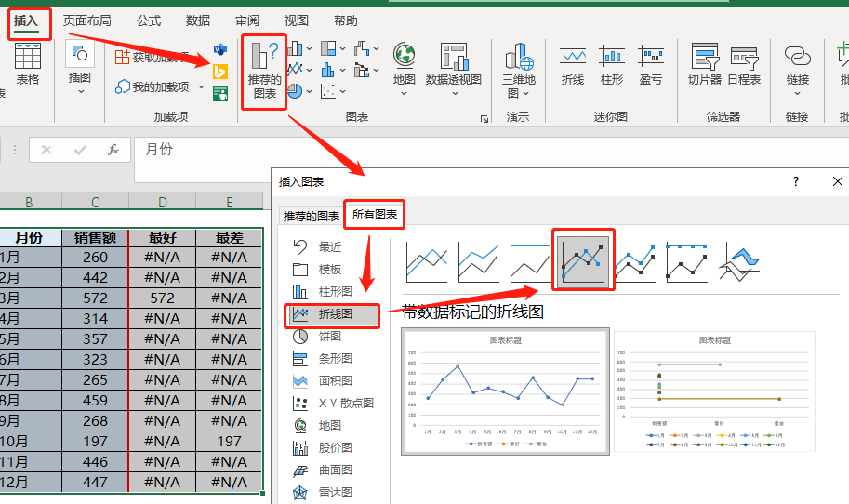Open the 帮助 ribbon tab
This screenshot has height=504, width=849.
pos(345,21)
